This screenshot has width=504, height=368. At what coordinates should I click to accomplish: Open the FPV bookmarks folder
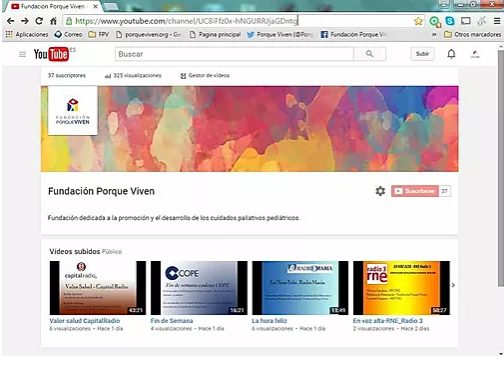point(99,34)
